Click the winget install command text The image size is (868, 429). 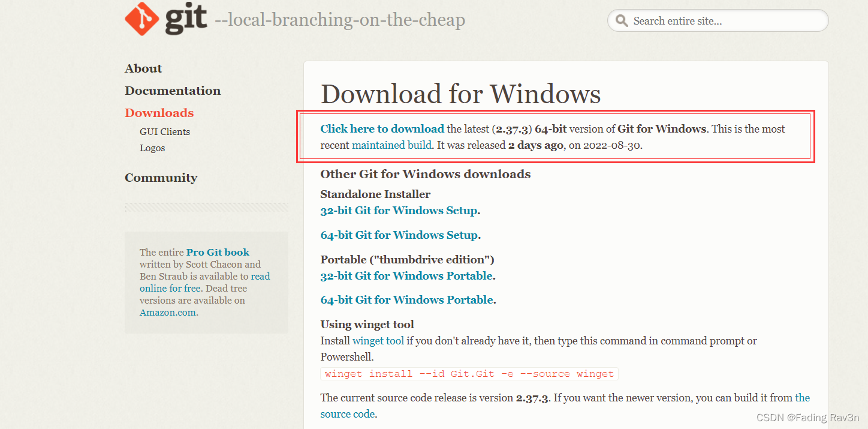coord(469,374)
